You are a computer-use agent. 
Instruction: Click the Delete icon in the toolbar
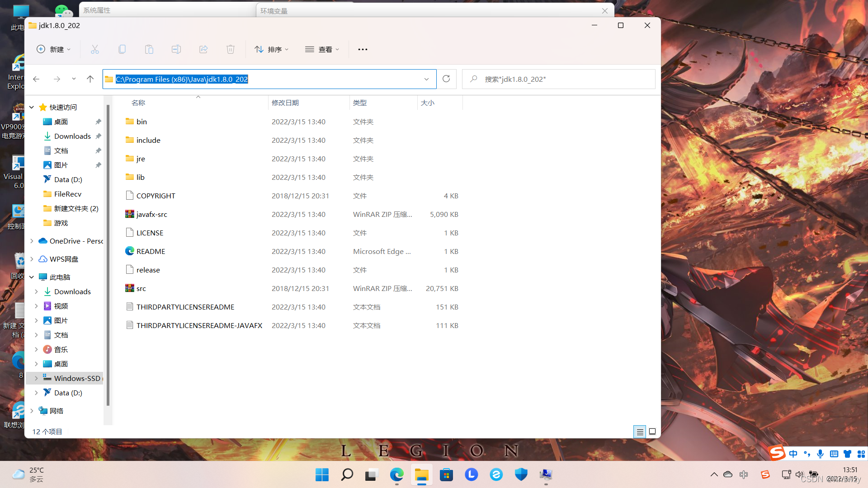coord(230,49)
